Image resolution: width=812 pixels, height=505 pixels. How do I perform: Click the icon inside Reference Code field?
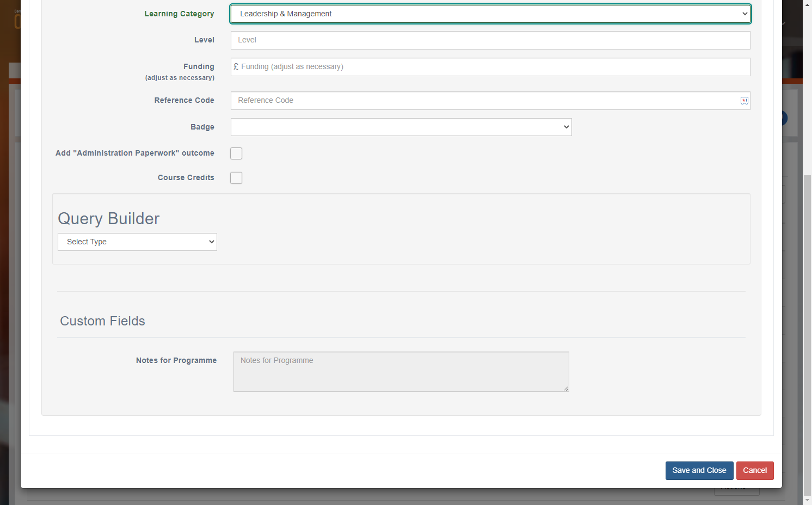pyautogui.click(x=745, y=101)
